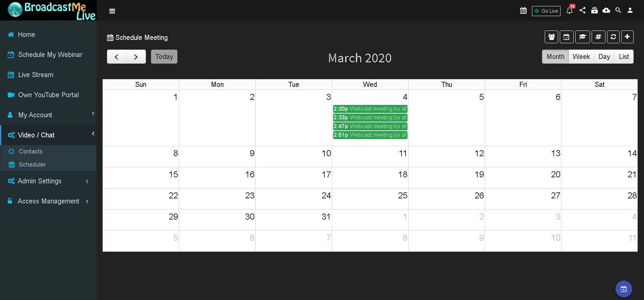Click the Go Live button
This screenshot has height=300, width=644.
[x=546, y=11]
